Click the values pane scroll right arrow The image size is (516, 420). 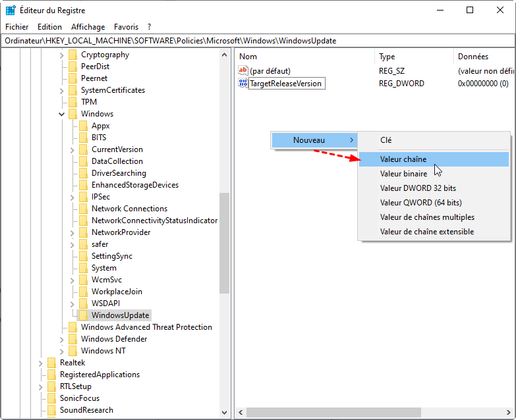point(509,412)
